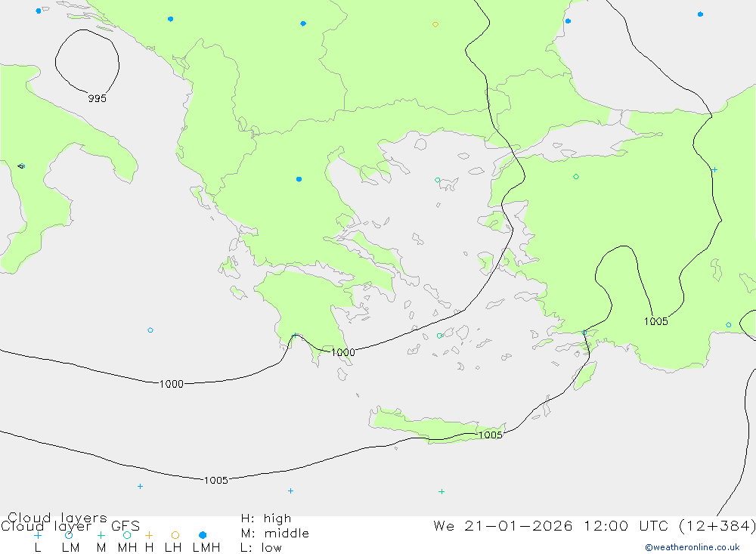Screen dimensions: 756x554
Task: Select the green plus marker south of Crete
Action: click(x=442, y=492)
